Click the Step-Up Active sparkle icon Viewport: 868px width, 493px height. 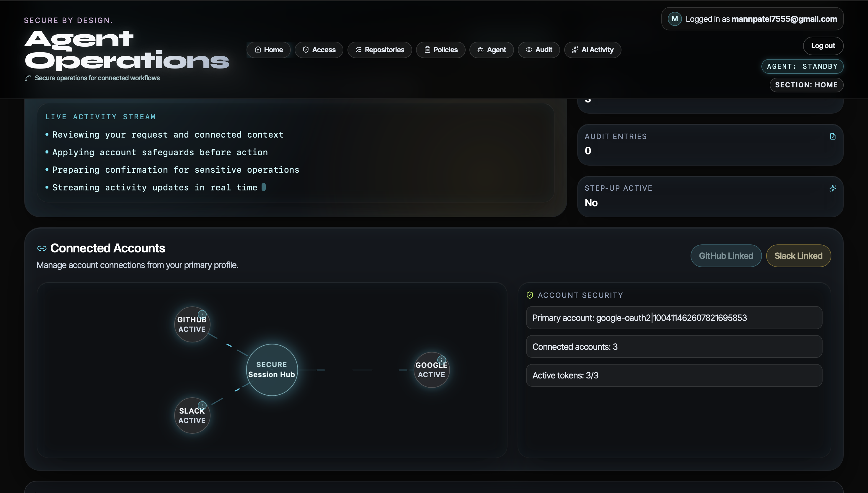click(833, 188)
